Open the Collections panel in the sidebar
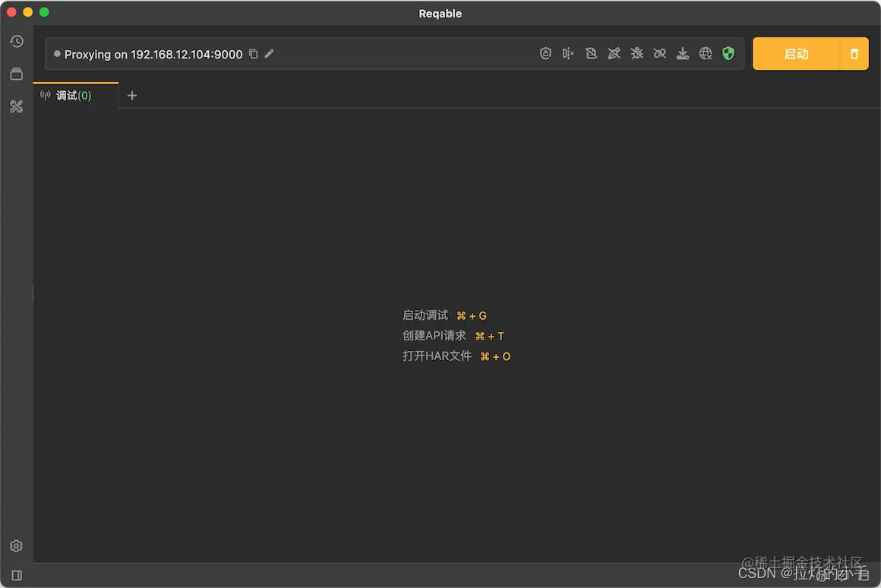 (x=17, y=74)
